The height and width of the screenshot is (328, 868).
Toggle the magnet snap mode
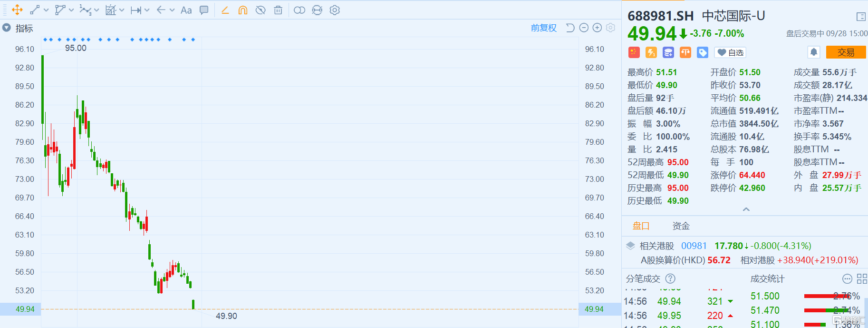click(x=243, y=10)
